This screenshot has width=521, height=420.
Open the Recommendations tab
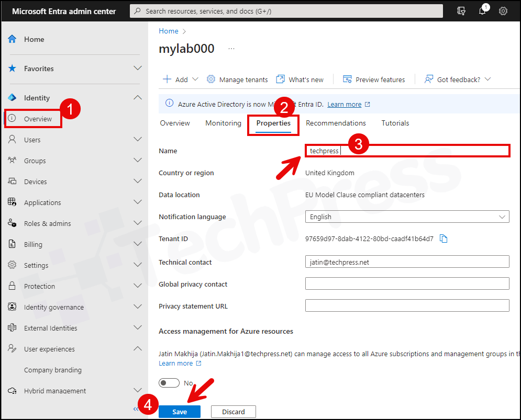click(x=336, y=123)
